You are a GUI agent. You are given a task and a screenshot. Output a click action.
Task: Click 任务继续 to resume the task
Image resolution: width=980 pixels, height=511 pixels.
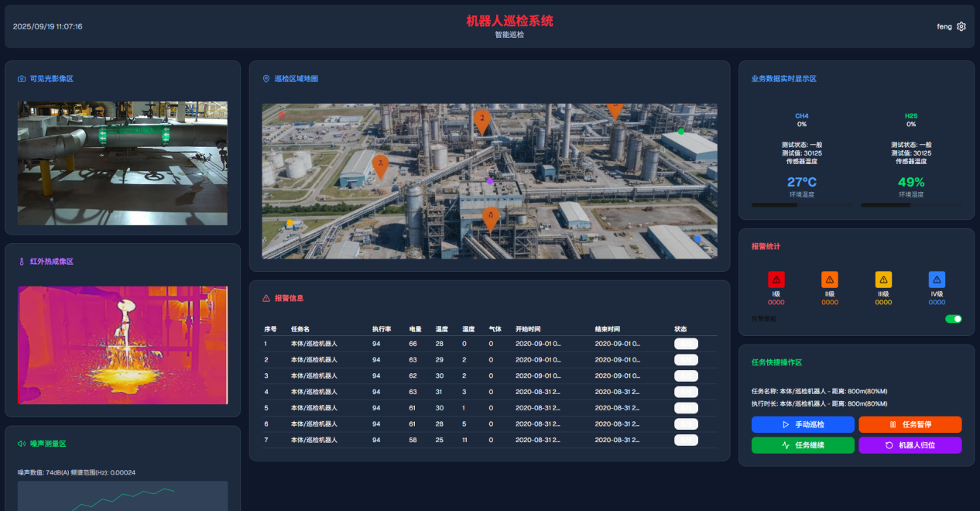pos(803,445)
